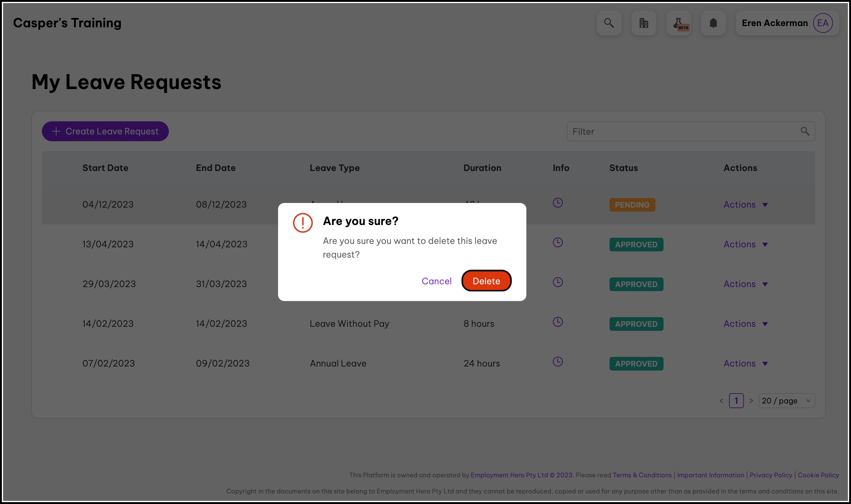The width and height of the screenshot is (851, 504).
Task: Click the clock icon for 14/02/2023 leave
Action: pyautogui.click(x=558, y=322)
